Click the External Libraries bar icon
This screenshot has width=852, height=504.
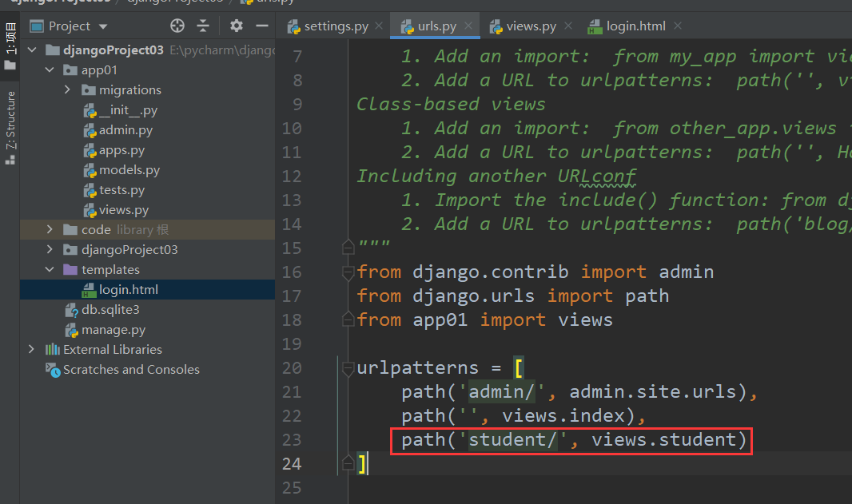pos(52,349)
